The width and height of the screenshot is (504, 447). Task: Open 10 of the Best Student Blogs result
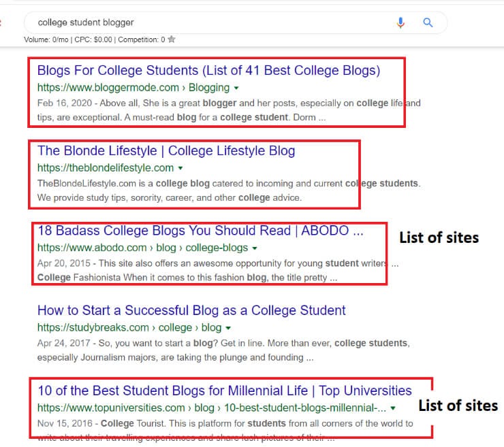[225, 391]
